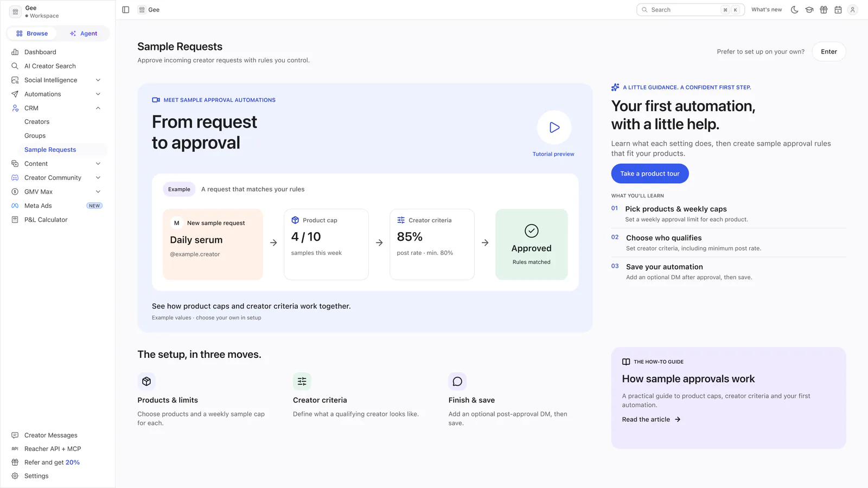Open What's new in header
868x488 pixels.
[767, 10]
